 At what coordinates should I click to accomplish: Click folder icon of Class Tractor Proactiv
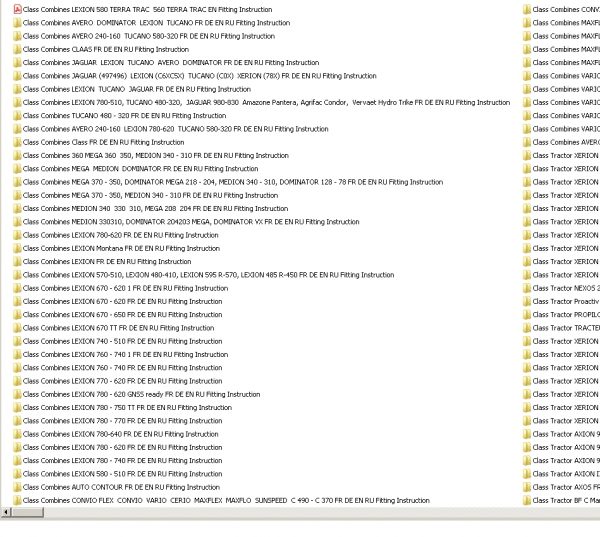527,302
